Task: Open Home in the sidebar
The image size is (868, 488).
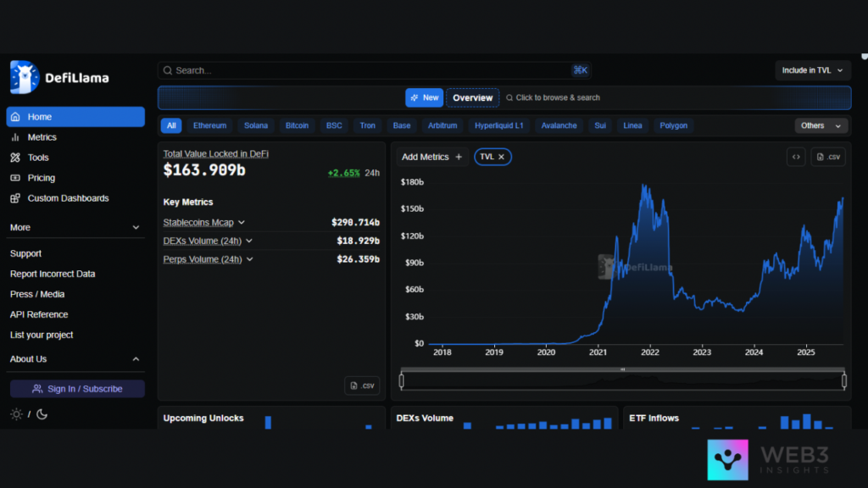Action: point(75,117)
